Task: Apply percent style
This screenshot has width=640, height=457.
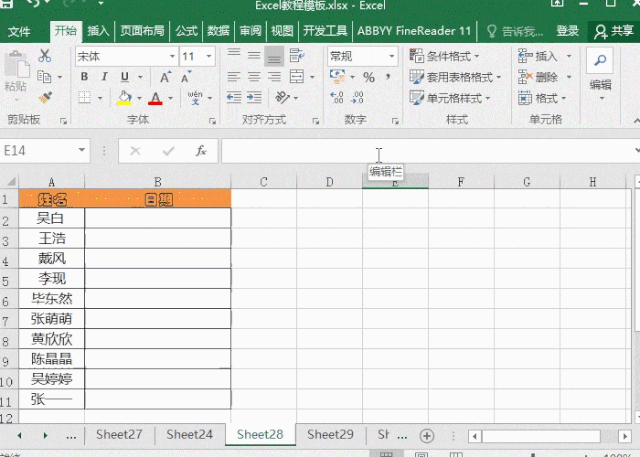Action: (369, 77)
